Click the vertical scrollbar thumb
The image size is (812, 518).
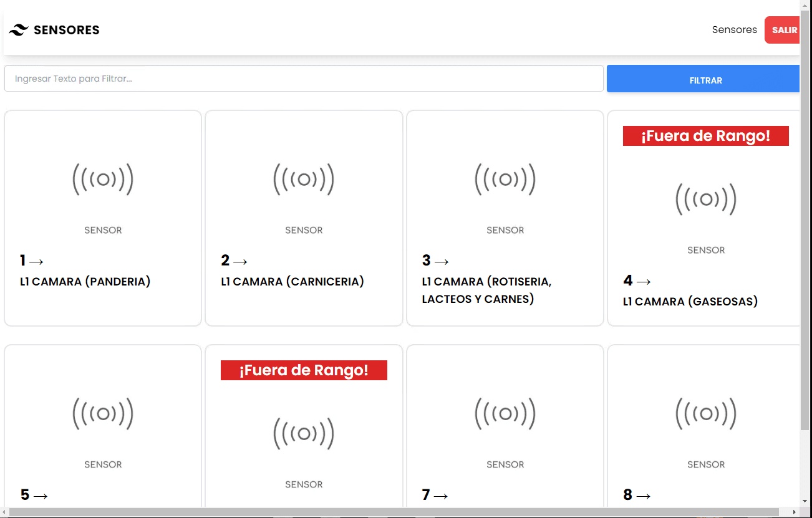point(805,219)
